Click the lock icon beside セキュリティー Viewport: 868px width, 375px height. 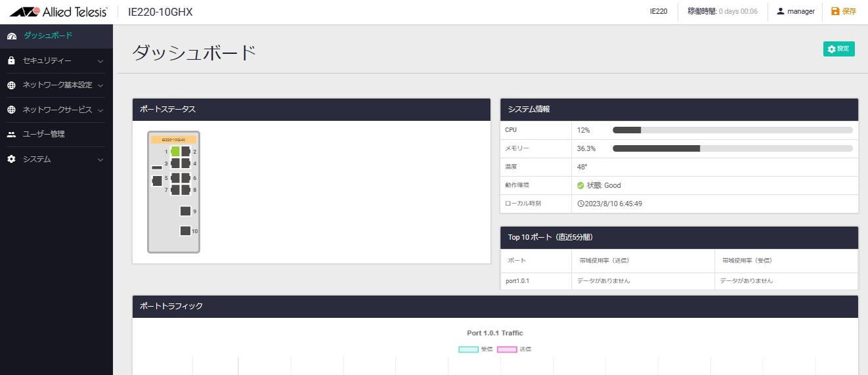point(11,61)
